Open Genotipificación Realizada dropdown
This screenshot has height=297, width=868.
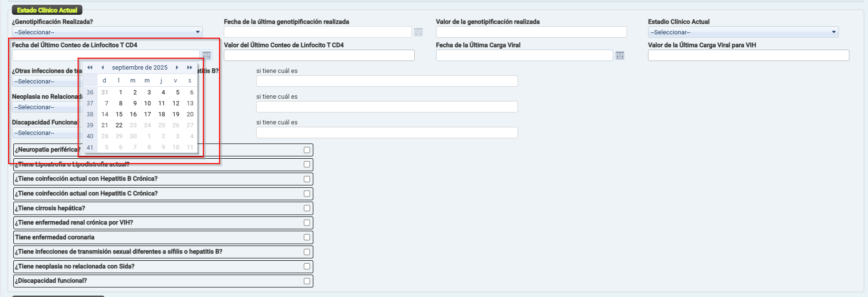tap(107, 32)
